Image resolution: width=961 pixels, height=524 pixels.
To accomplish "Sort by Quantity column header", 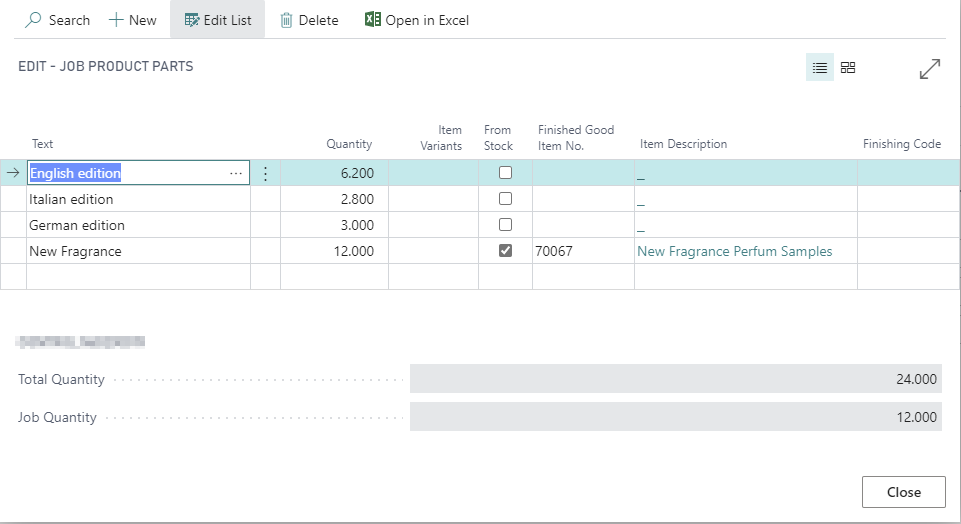I will click(x=349, y=144).
